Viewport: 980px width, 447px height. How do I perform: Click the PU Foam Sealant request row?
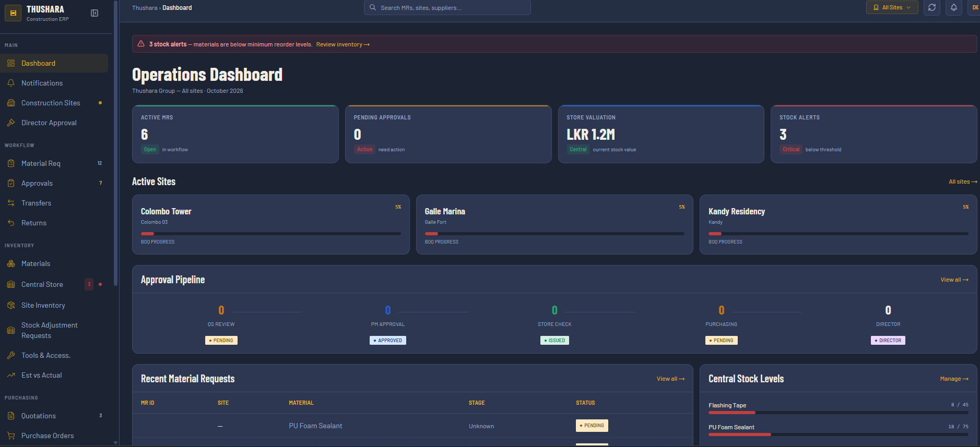(x=412, y=426)
